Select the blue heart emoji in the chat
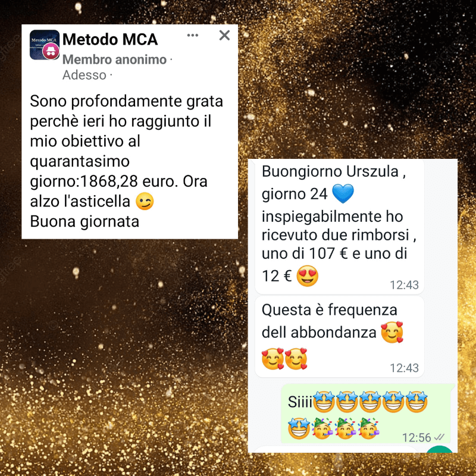476x476 pixels. point(343,193)
